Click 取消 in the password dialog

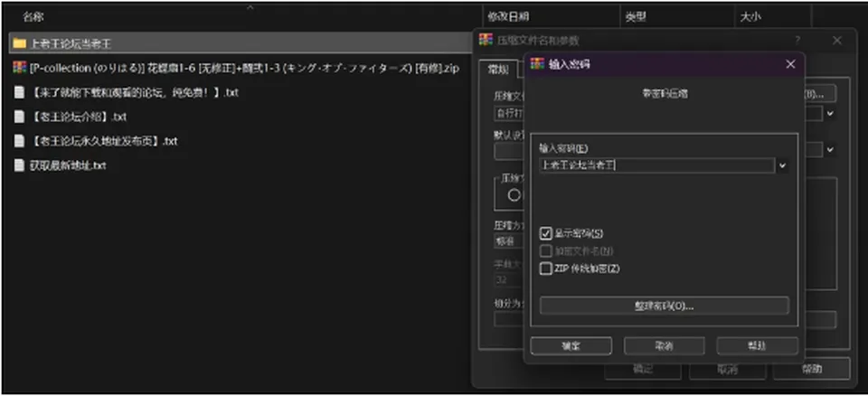click(664, 345)
